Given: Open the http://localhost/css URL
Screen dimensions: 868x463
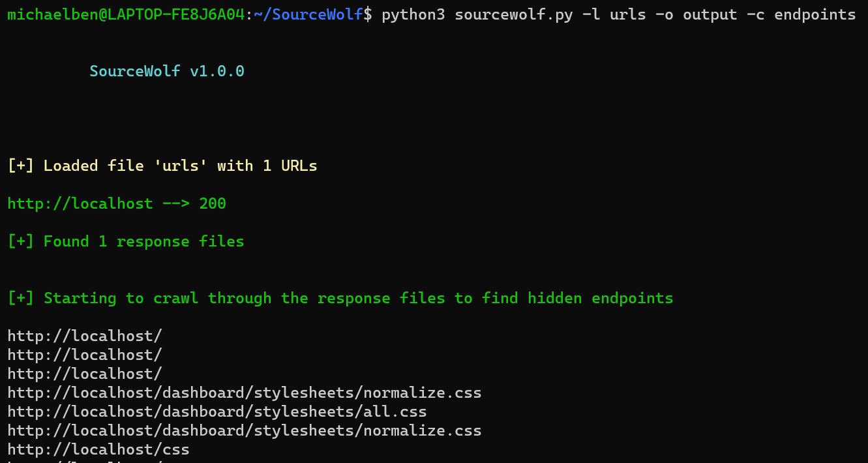Looking at the screenshot, I should [98, 450].
